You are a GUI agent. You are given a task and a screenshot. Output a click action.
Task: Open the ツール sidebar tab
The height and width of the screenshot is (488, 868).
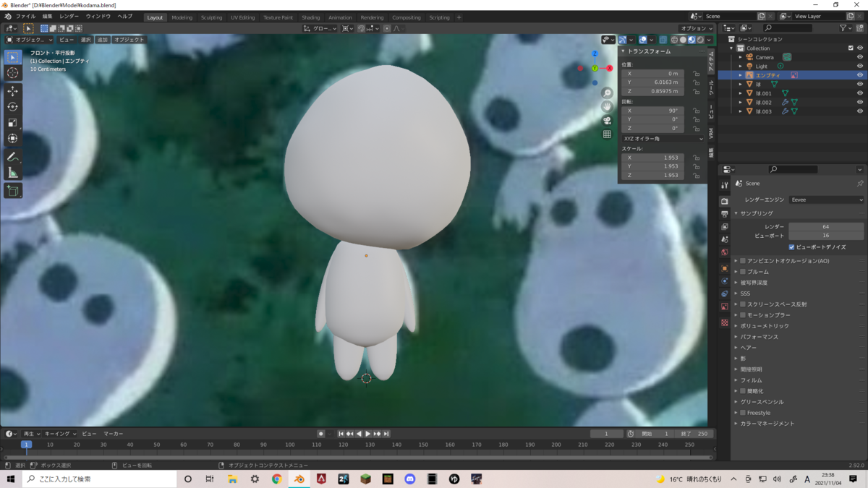tap(711, 89)
